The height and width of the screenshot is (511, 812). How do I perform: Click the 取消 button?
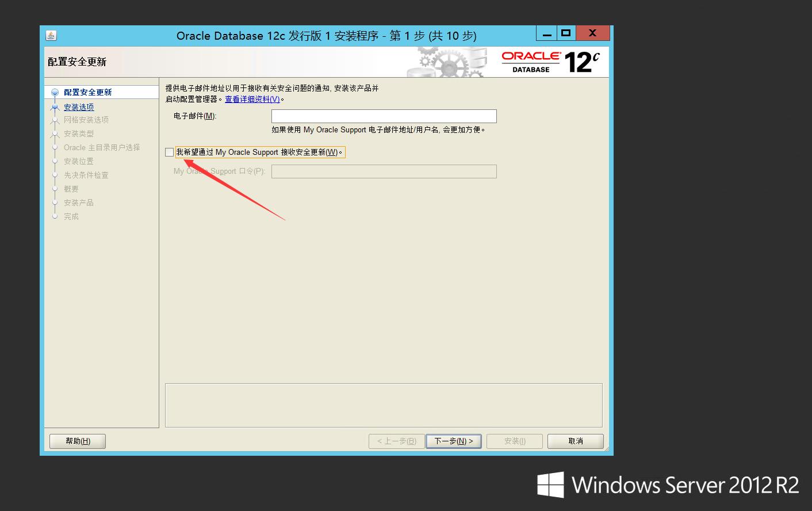pos(576,441)
